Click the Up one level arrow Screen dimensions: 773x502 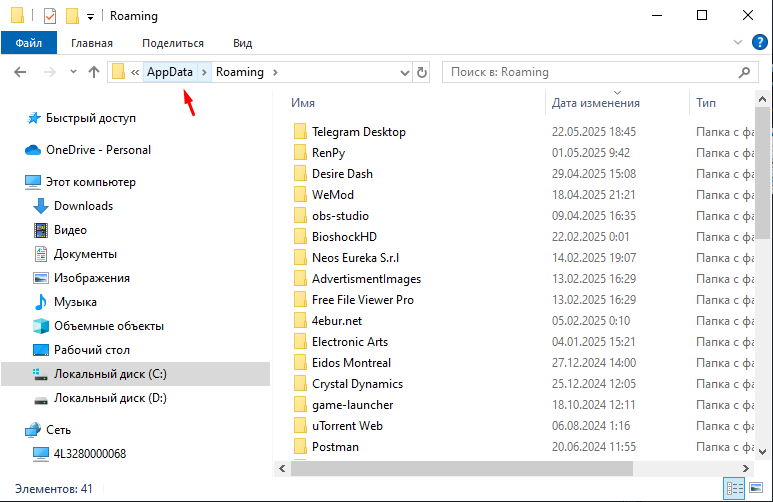tap(94, 72)
